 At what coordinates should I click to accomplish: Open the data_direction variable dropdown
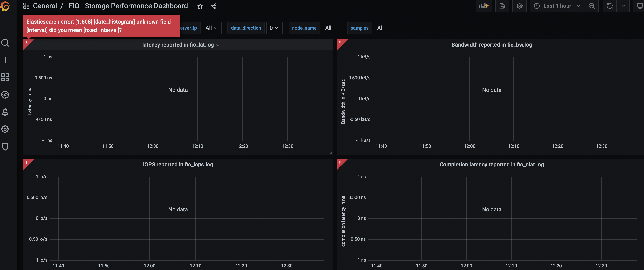[274, 28]
